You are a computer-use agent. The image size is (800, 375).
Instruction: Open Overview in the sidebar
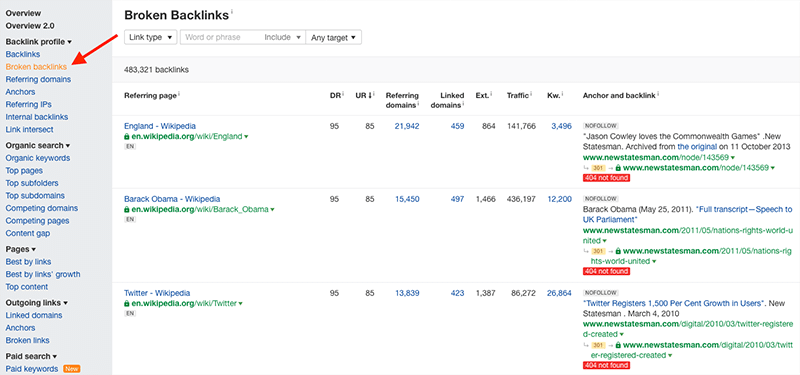23,13
